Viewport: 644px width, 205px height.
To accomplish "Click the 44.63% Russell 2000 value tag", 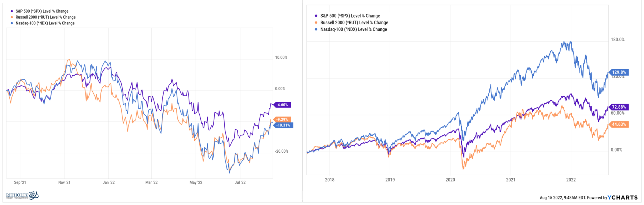I will click(x=619, y=125).
